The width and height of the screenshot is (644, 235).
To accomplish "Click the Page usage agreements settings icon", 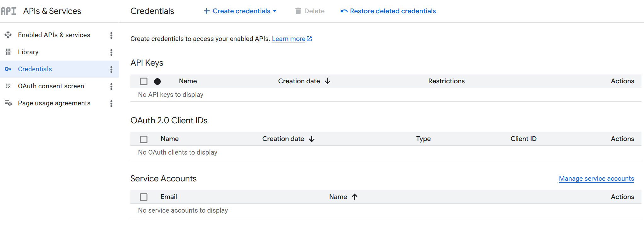I will [8, 103].
